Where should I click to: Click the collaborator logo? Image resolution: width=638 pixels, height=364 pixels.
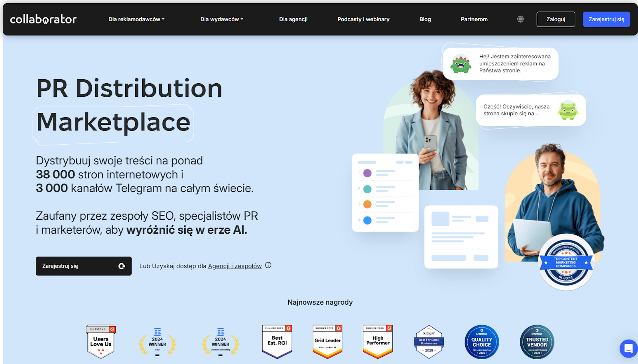(x=43, y=19)
